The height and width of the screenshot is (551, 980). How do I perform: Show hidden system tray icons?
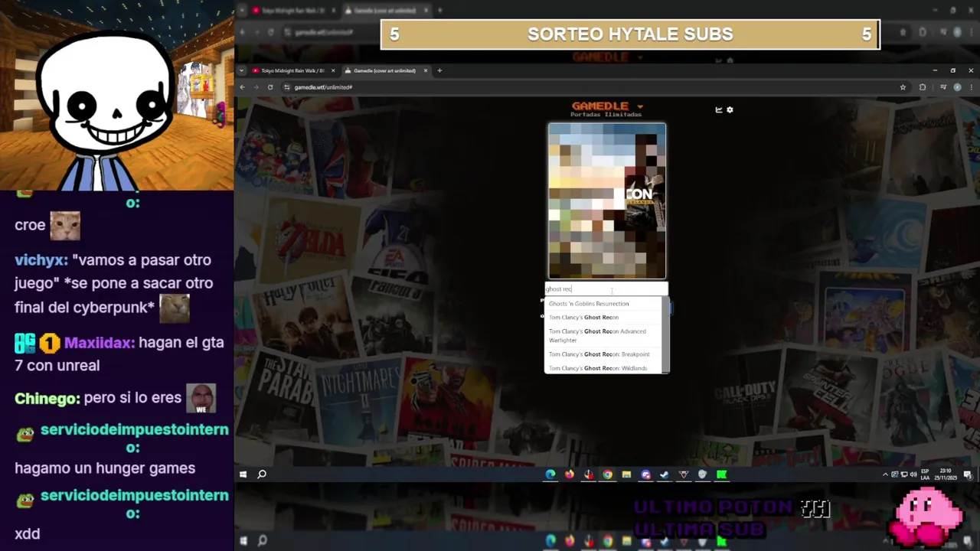point(885,474)
